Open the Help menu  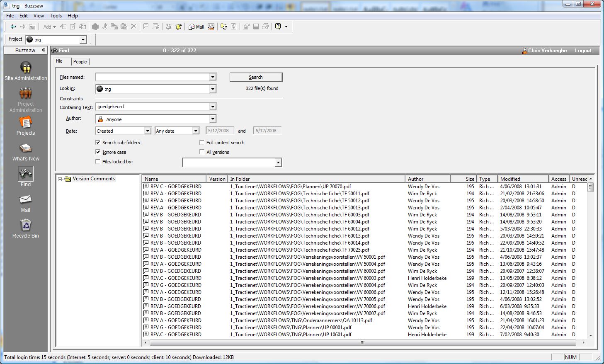point(73,16)
